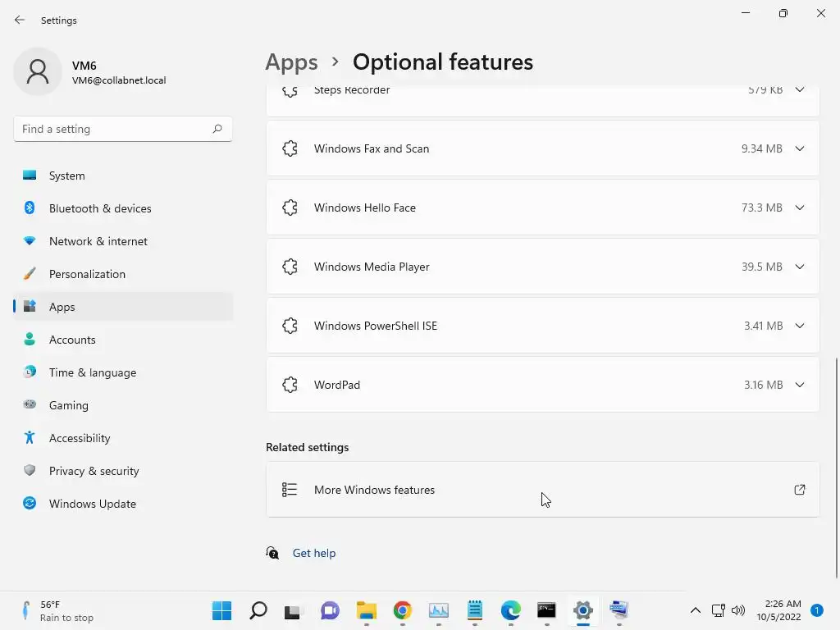Expand Windows Fax and Scan chevron

pos(799,148)
